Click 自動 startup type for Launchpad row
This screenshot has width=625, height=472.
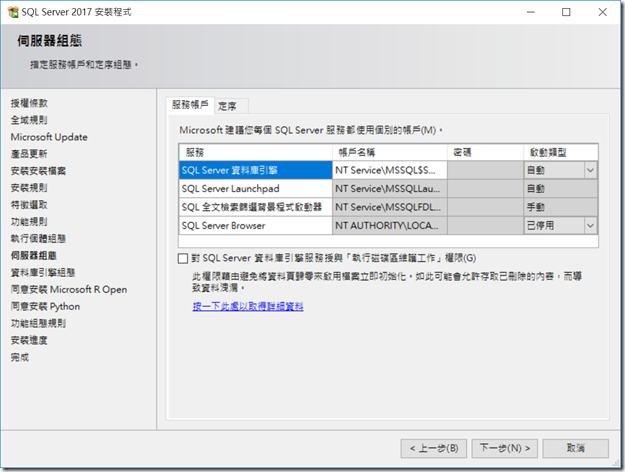[x=560, y=189]
